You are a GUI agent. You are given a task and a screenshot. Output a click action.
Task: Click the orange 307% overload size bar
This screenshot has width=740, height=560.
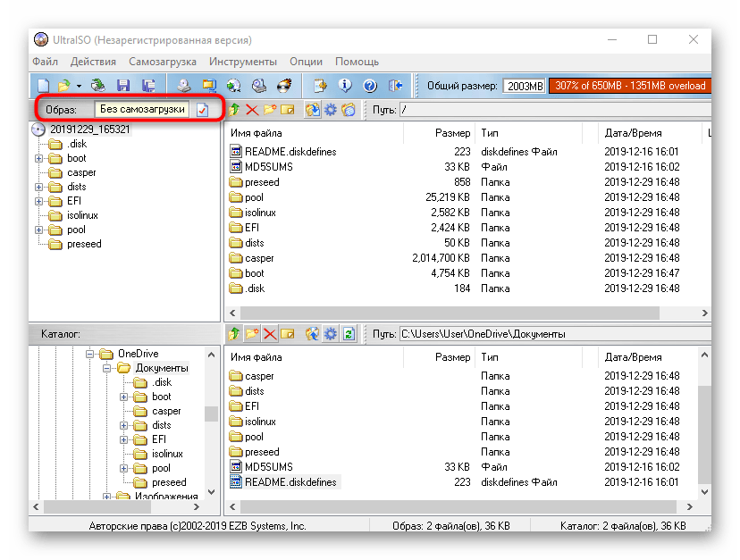pos(629,86)
